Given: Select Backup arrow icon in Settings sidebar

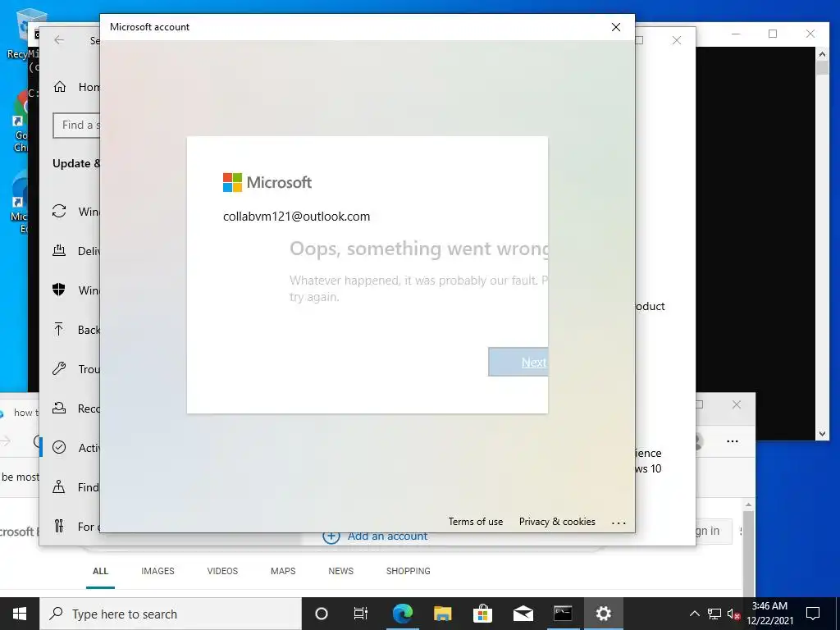Looking at the screenshot, I should coord(59,329).
